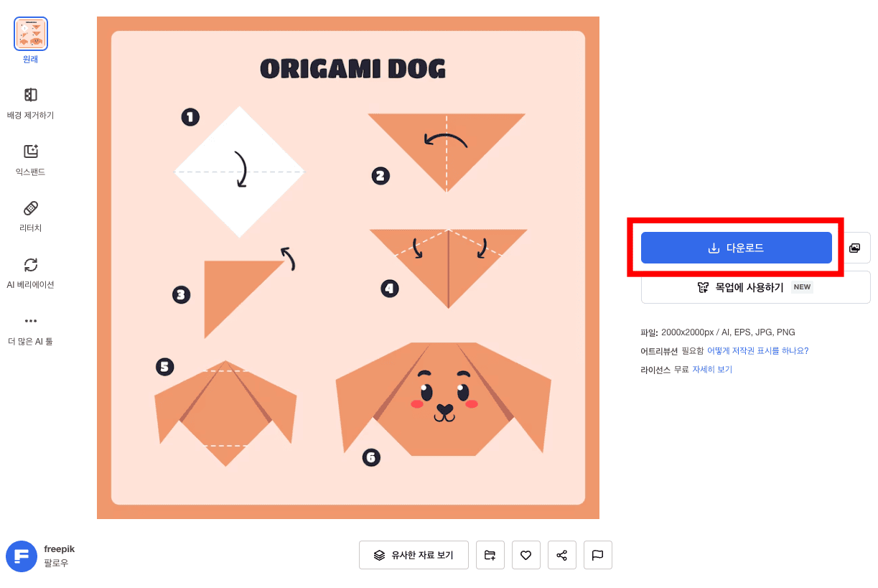Open the AI 베리에이션 tool
This screenshot has height=588, width=878.
pyautogui.click(x=31, y=274)
